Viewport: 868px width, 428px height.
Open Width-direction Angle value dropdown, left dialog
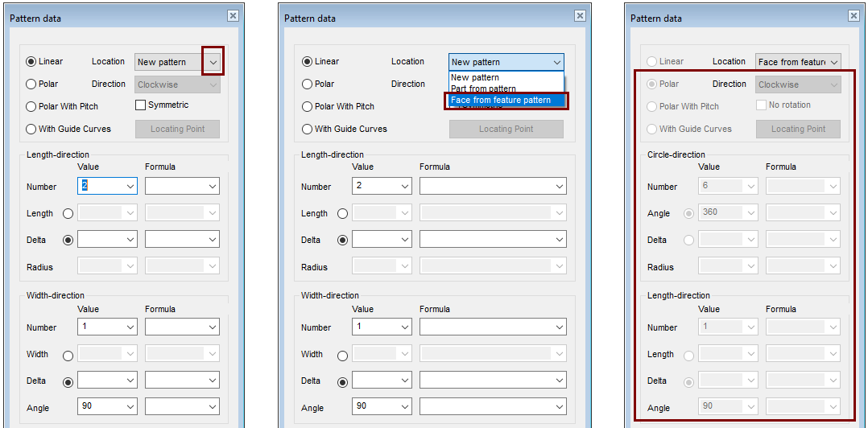pyautogui.click(x=130, y=407)
